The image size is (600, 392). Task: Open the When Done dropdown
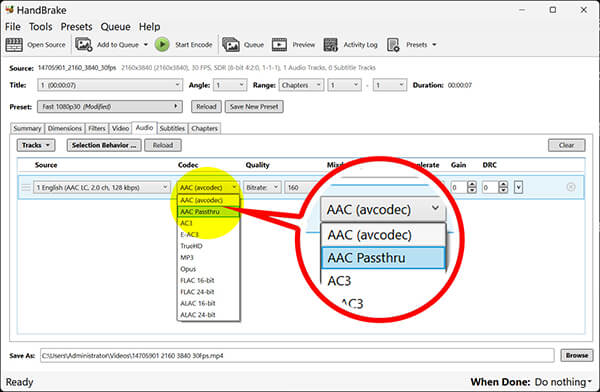click(563, 382)
